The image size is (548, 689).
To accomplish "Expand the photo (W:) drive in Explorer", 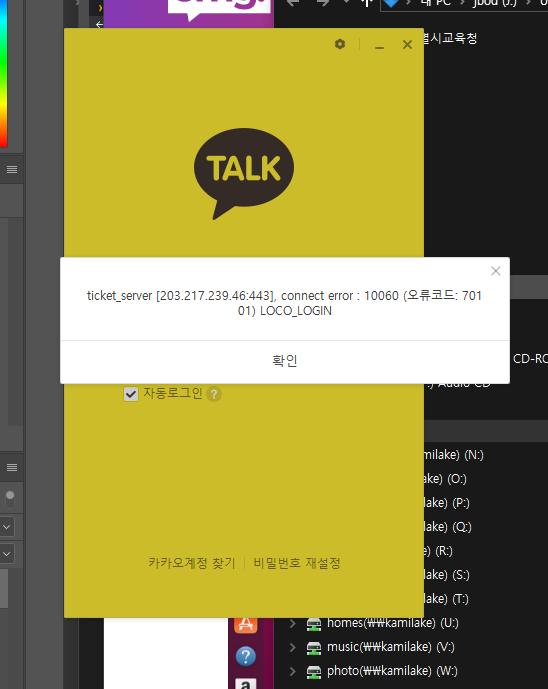I will (x=293, y=671).
